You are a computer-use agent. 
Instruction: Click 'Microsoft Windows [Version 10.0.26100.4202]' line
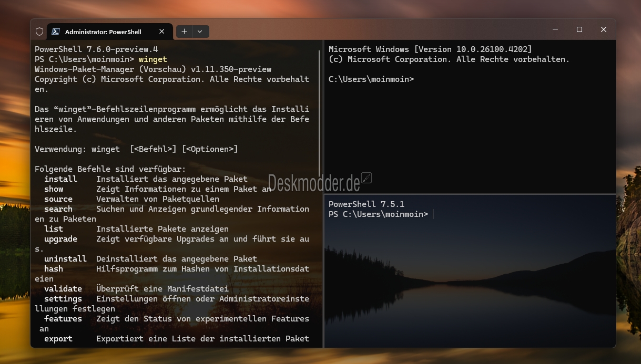(x=430, y=49)
